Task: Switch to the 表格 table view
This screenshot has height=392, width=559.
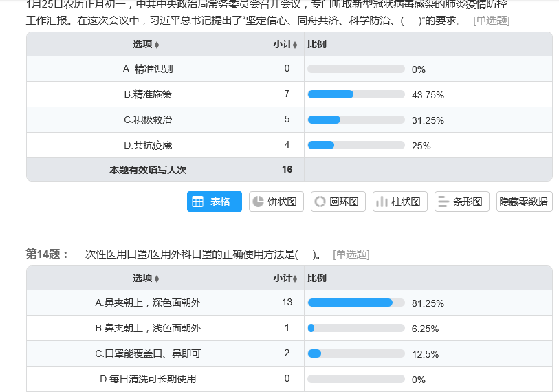Action: 215,202
